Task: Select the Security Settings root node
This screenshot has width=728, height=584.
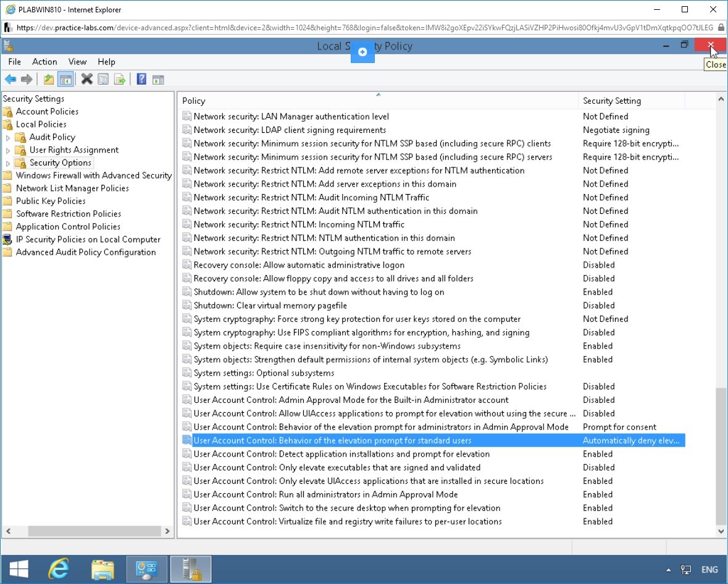Action: pyautogui.click(x=33, y=98)
